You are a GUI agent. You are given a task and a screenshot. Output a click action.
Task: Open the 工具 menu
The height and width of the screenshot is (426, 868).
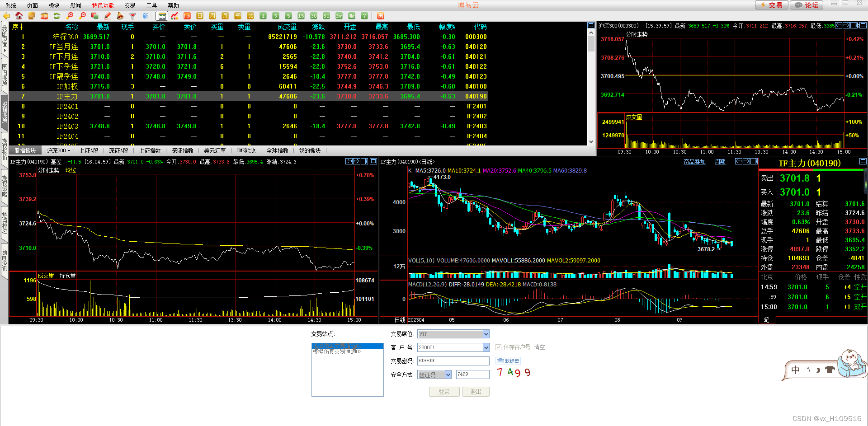pyautogui.click(x=151, y=5)
